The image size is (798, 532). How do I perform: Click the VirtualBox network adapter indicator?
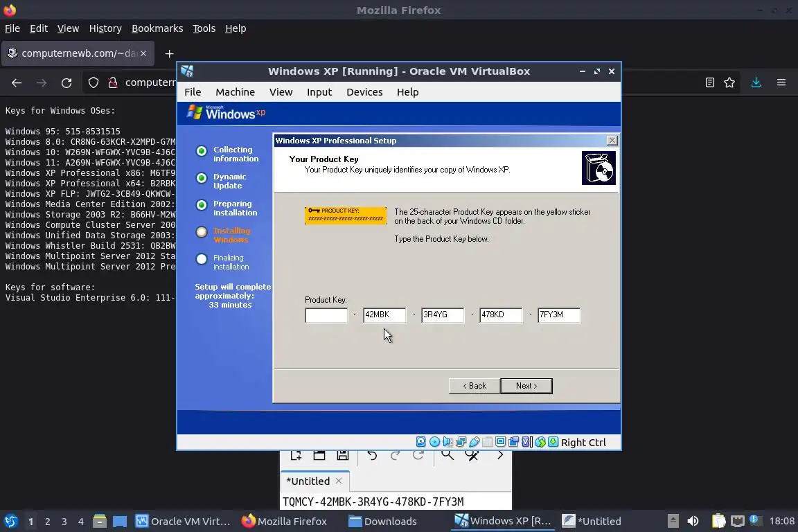coord(461,442)
